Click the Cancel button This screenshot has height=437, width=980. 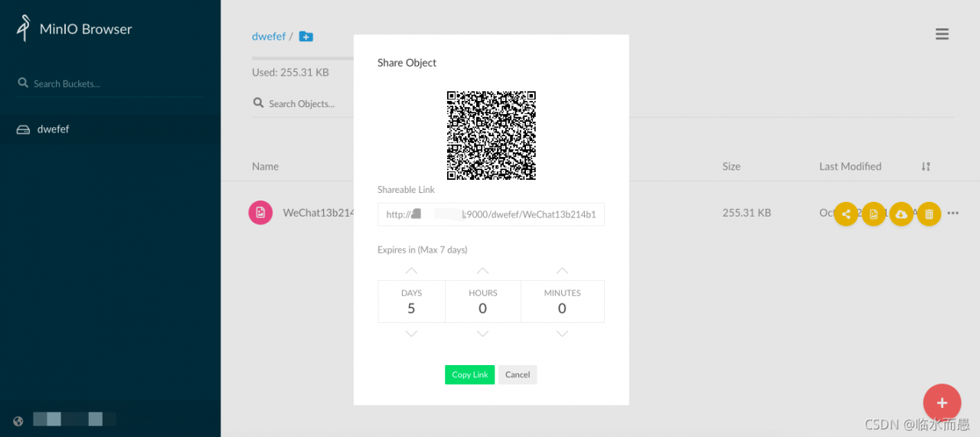point(518,374)
